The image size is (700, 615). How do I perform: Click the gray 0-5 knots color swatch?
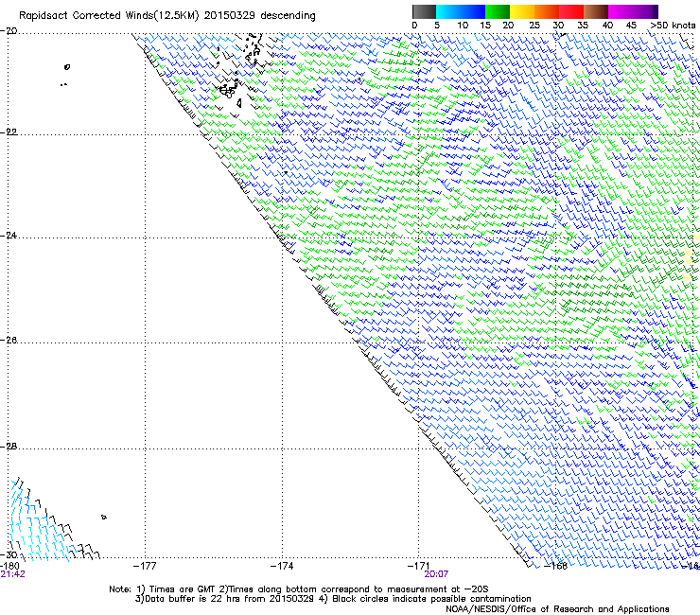pos(424,11)
